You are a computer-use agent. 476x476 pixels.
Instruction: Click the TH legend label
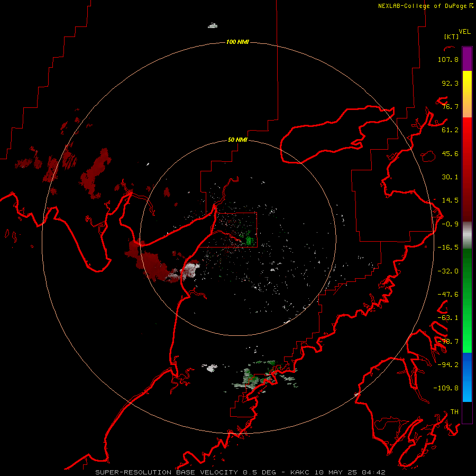pyautogui.click(x=454, y=411)
